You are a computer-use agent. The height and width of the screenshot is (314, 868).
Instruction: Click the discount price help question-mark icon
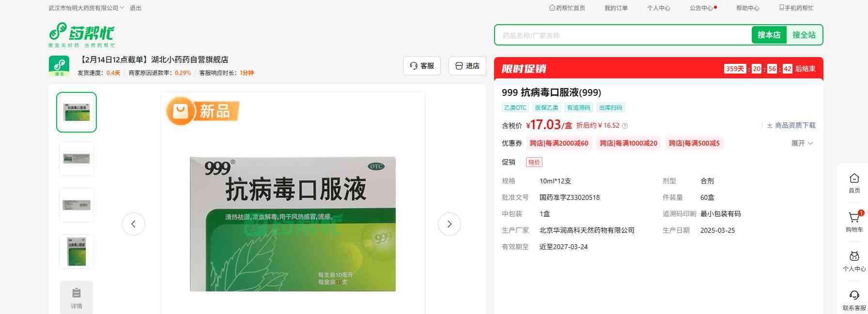[x=625, y=126]
